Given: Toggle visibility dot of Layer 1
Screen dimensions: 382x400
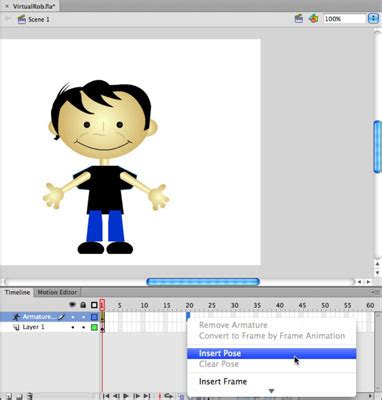Looking at the screenshot, I should pos(73,327).
